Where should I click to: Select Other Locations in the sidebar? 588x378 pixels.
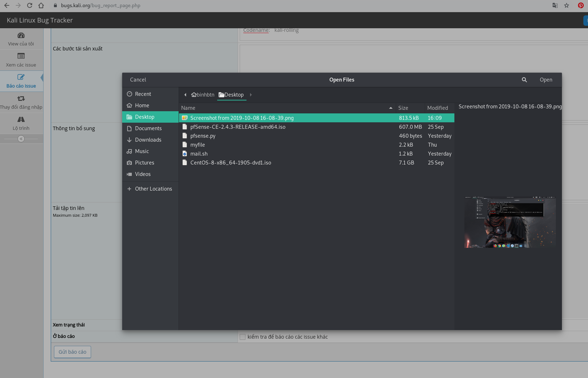(153, 189)
